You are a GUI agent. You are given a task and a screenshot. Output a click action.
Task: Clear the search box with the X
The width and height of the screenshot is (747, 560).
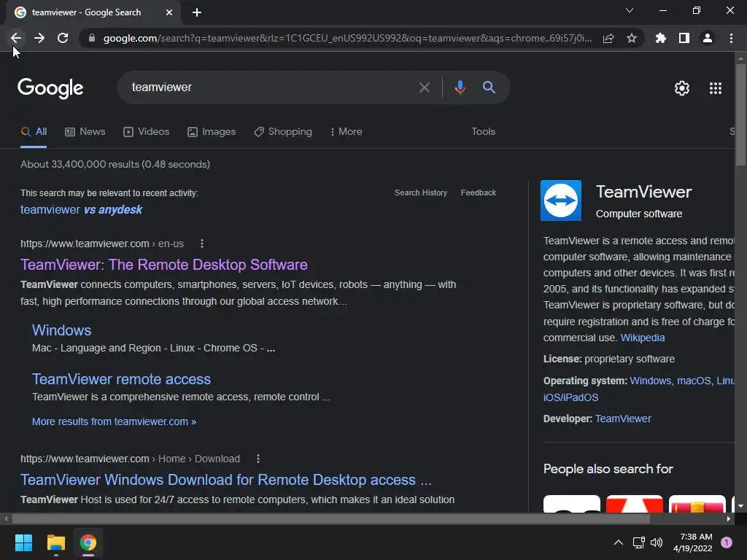point(424,87)
